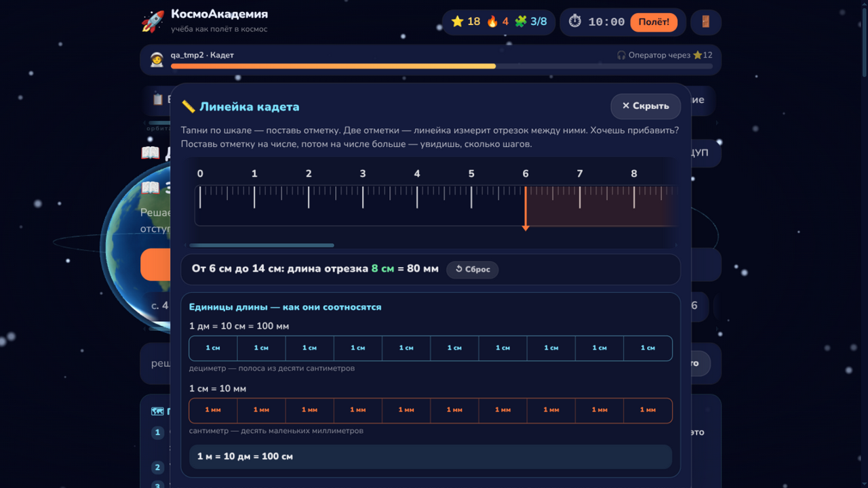The image size is (868, 488).
Task: Click the stopwatch timer icon
Action: 575,22
